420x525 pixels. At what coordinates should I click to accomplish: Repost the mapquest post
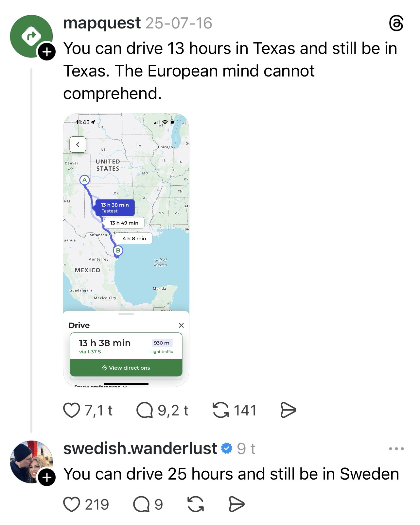pyautogui.click(x=221, y=410)
